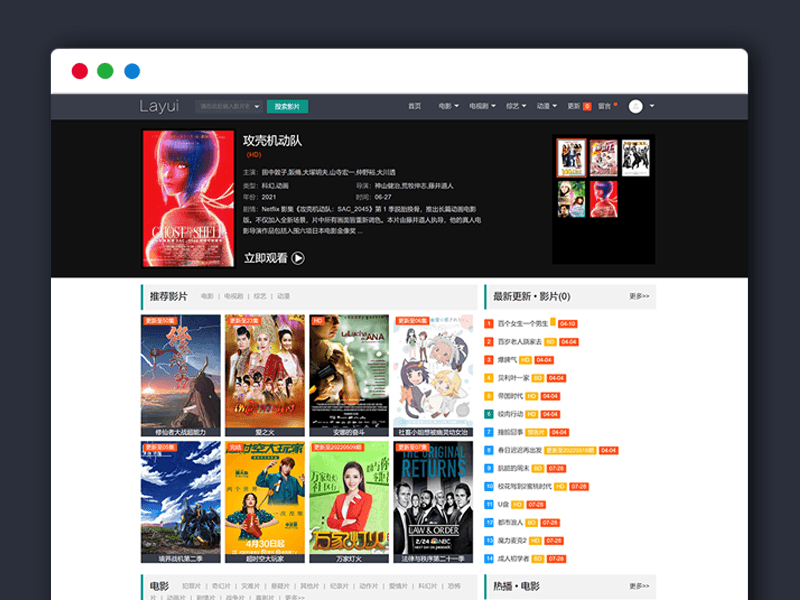This screenshot has height=600, width=800.
Task: Open the Ghost in the Shell featured poster
Action: click(188, 198)
